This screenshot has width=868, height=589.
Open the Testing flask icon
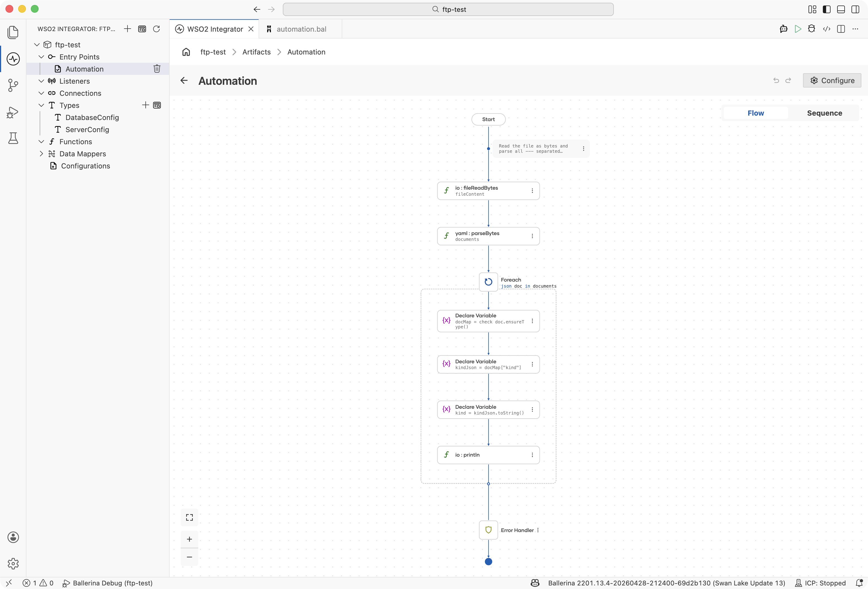(13, 138)
